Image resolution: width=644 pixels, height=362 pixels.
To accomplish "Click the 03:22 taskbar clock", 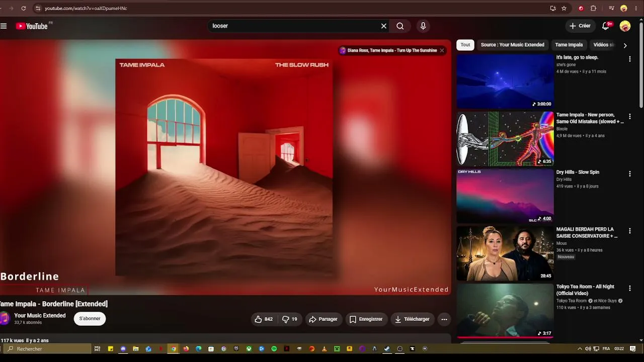I will click(619, 349).
